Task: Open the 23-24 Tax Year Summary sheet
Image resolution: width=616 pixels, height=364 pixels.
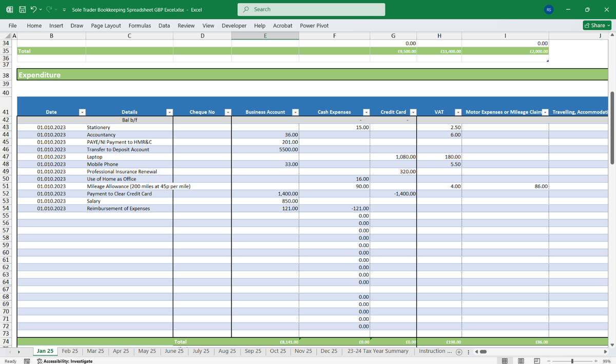Action: [378, 351]
